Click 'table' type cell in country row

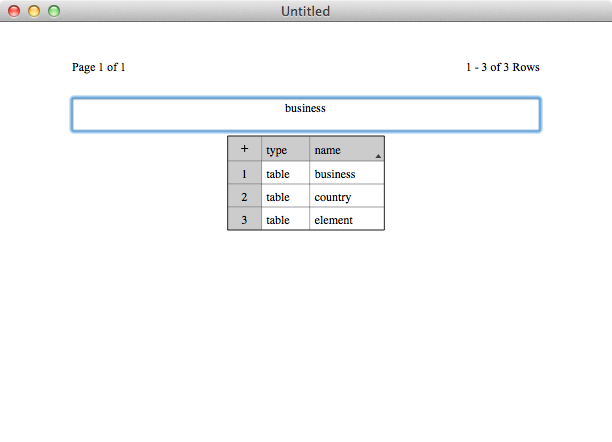coord(285,196)
